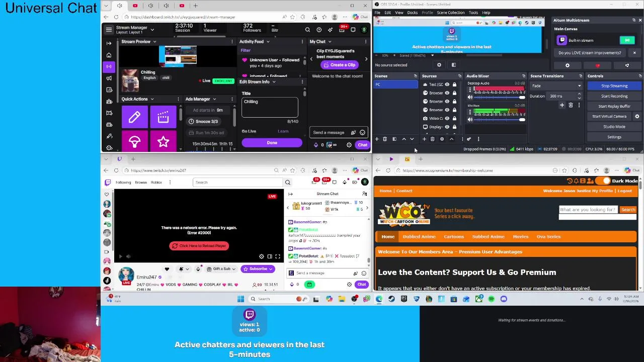644x362 pixels.
Task: Mute the Desktop Audio speaker icon in OBS
Action: click(x=470, y=97)
